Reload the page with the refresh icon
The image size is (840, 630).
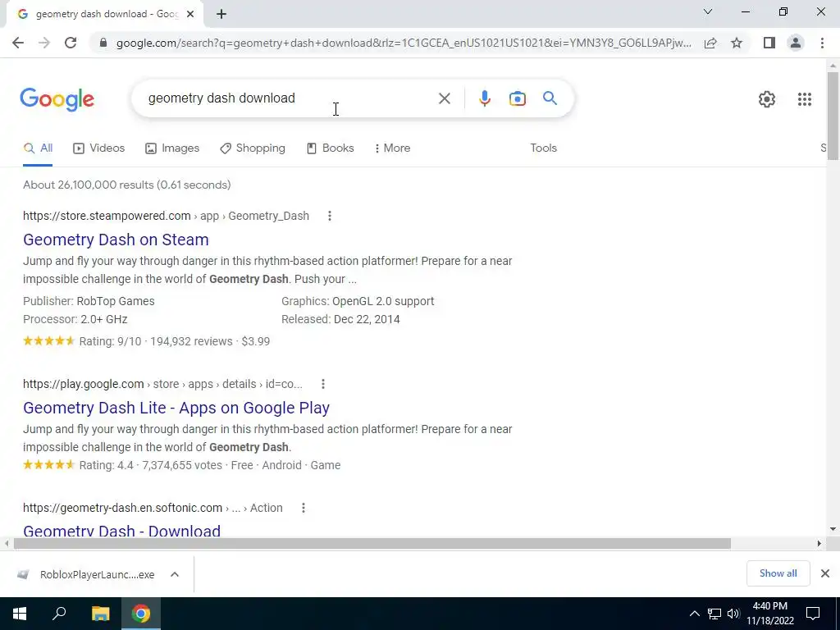pos(71,43)
